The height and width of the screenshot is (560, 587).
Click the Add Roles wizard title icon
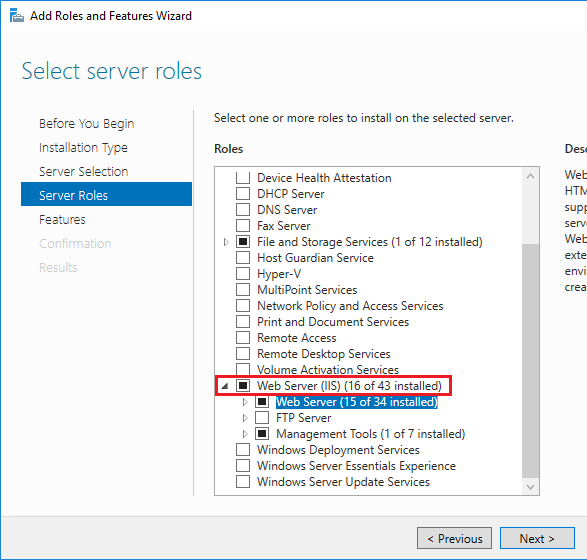17,16
